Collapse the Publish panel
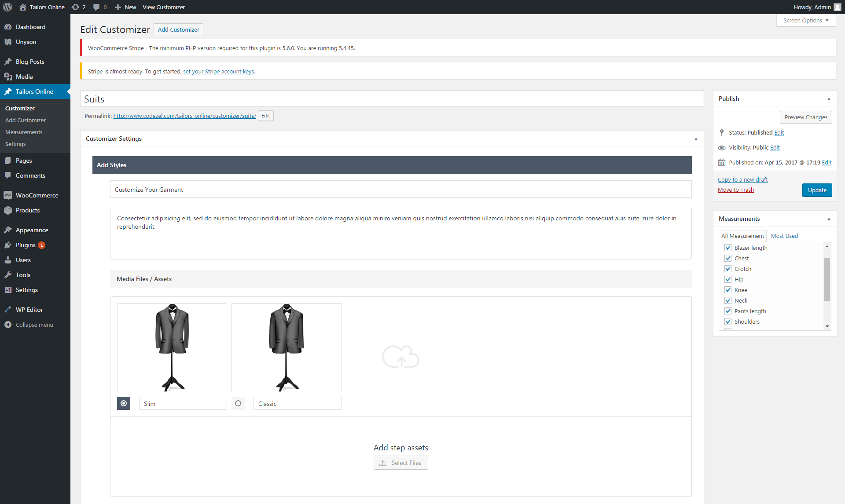The image size is (845, 504). [829, 98]
